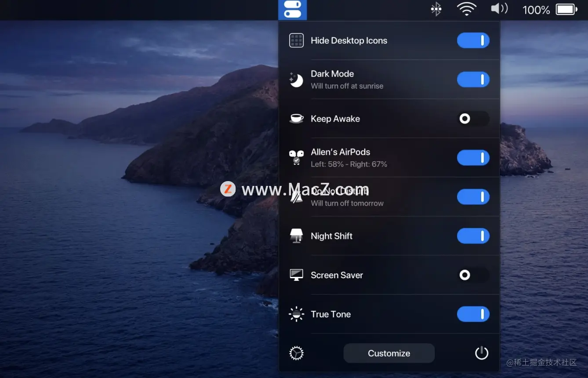Image resolution: width=588 pixels, height=378 pixels.
Task: Click the Dark Mode moon icon
Action: (296, 80)
